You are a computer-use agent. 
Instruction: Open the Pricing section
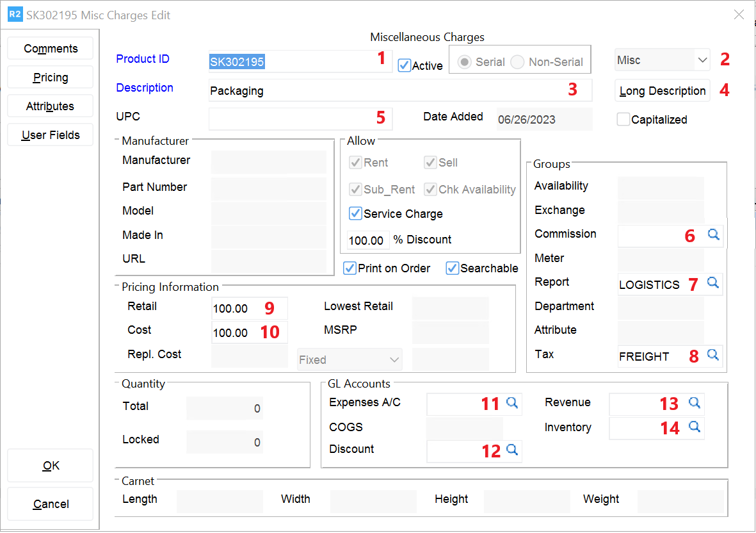click(51, 78)
